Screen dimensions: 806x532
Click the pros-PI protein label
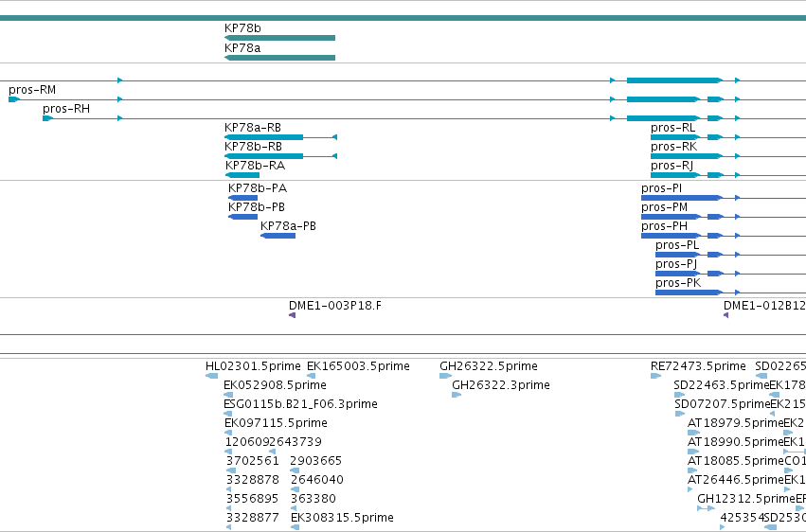[x=661, y=188]
